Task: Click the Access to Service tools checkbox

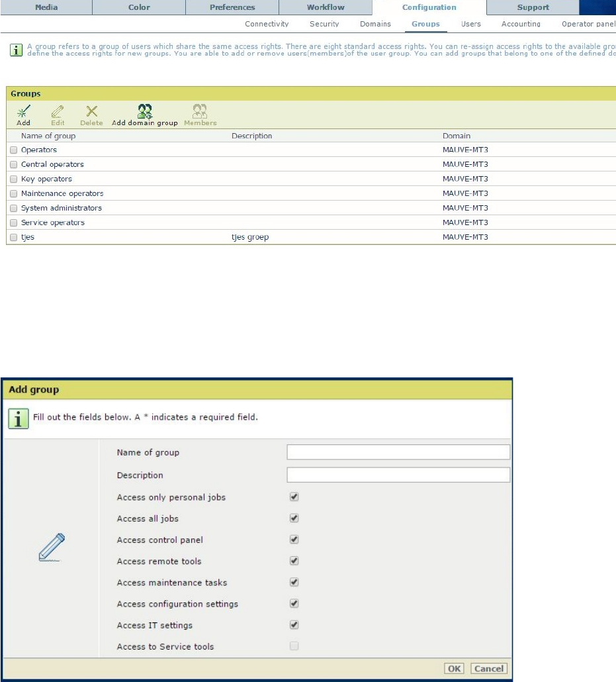Action: coord(294,646)
